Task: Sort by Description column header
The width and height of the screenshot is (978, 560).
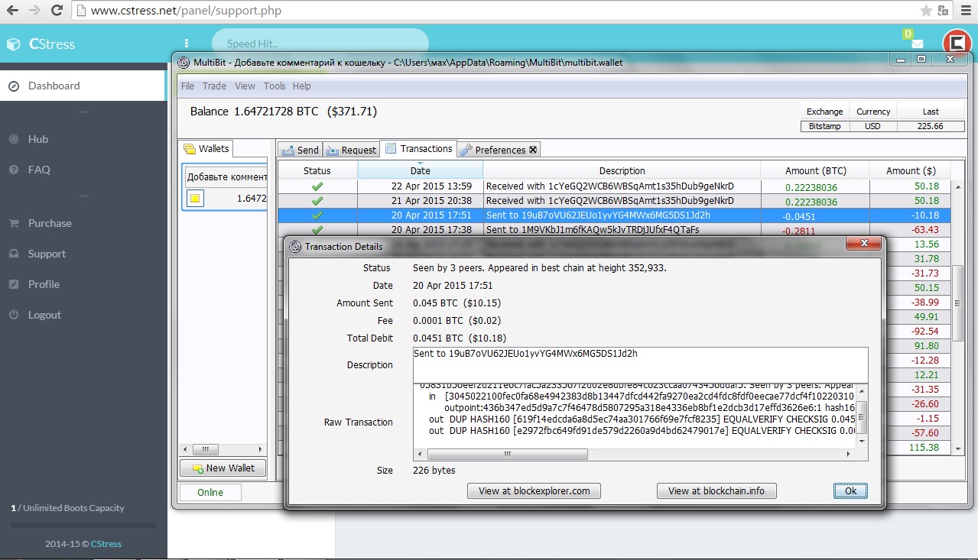Action: tap(622, 170)
